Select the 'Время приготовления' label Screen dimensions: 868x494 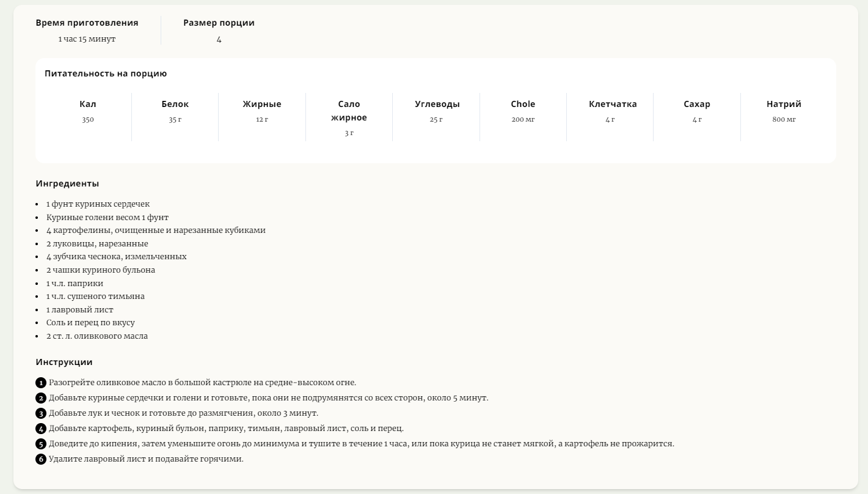pos(87,23)
